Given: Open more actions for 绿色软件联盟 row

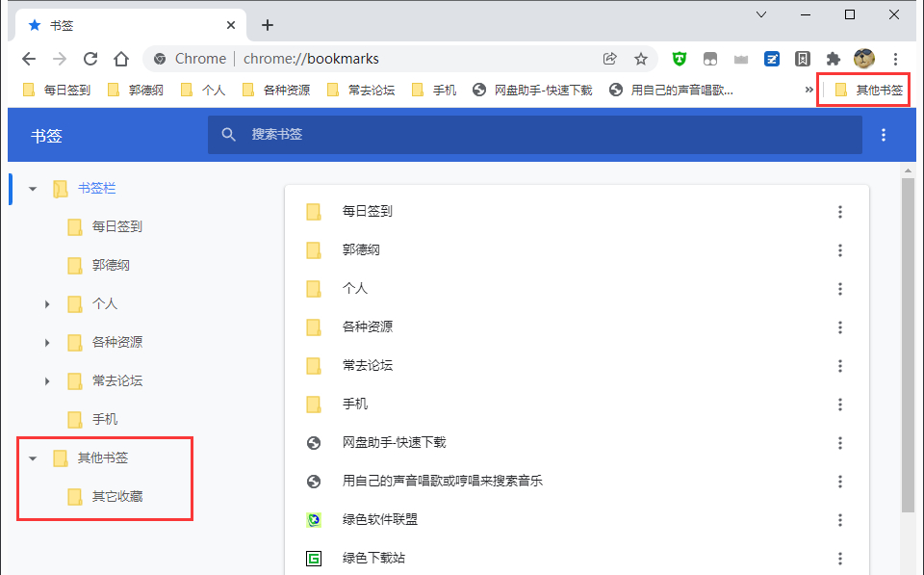Looking at the screenshot, I should (x=839, y=519).
